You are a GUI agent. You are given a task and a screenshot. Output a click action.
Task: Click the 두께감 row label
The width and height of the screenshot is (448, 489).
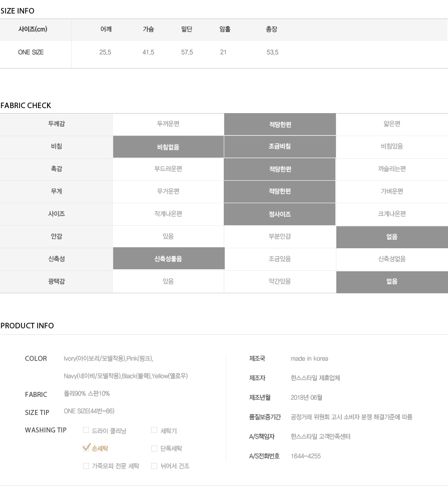[x=57, y=124]
